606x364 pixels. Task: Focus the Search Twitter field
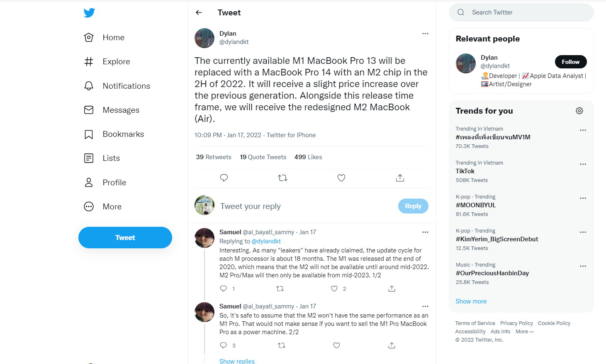pos(521,12)
